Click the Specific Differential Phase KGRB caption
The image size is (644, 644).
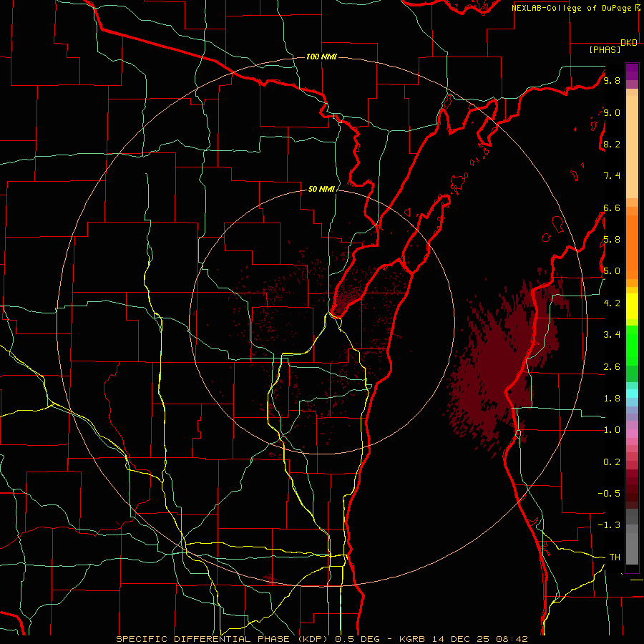pyautogui.click(x=321, y=639)
